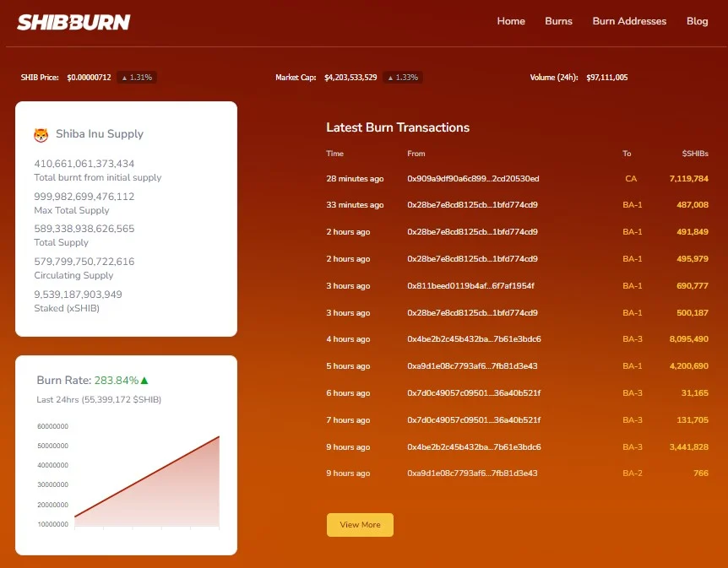Image resolution: width=728 pixels, height=568 pixels.
Task: Go to the Burns page
Action: click(558, 21)
